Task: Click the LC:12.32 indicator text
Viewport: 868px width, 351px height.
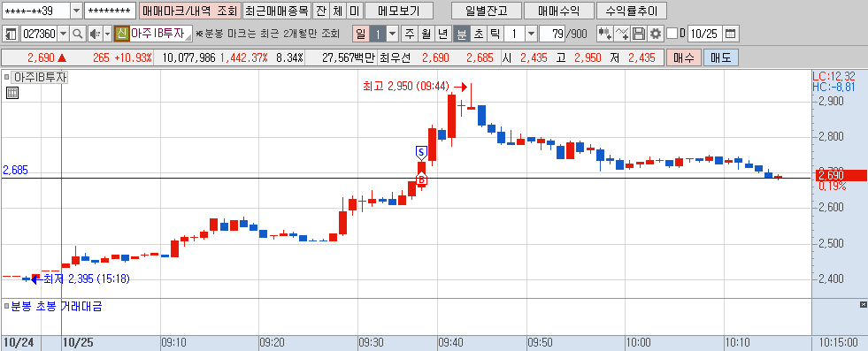Action: pos(833,76)
